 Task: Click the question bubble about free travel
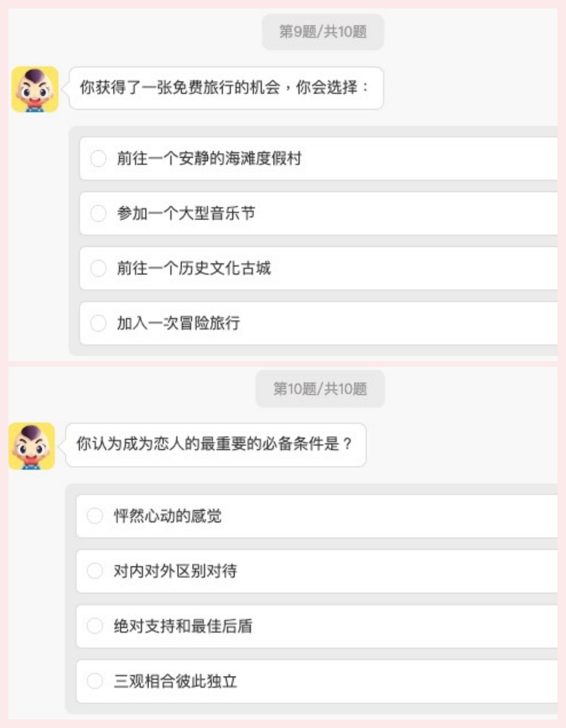(x=226, y=88)
